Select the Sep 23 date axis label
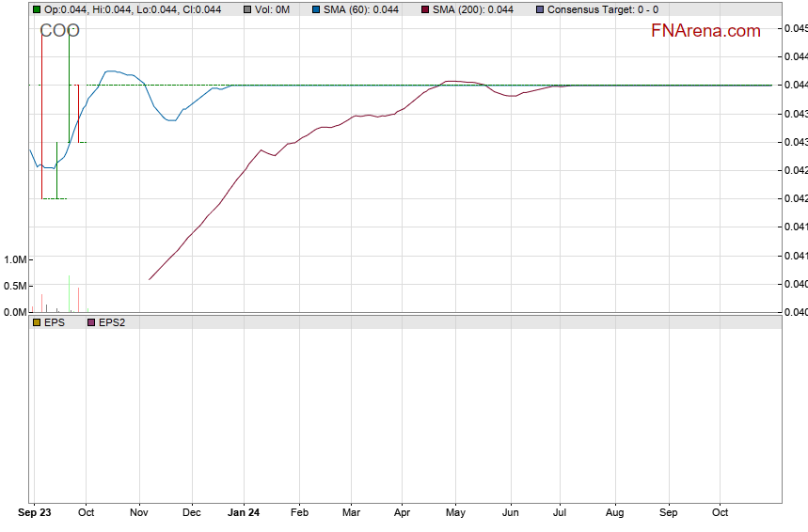Image resolution: width=808 pixels, height=532 pixels. point(36,513)
